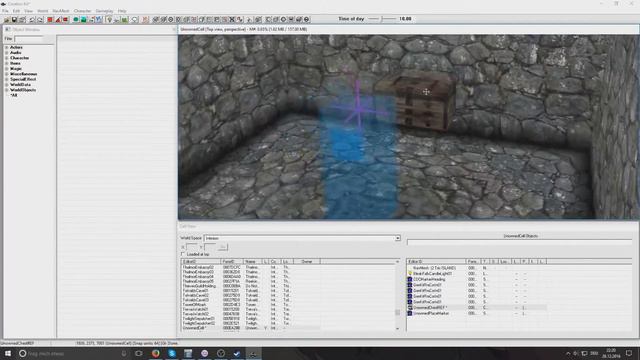Click the Windows taskbar search box

[x=73, y=353]
